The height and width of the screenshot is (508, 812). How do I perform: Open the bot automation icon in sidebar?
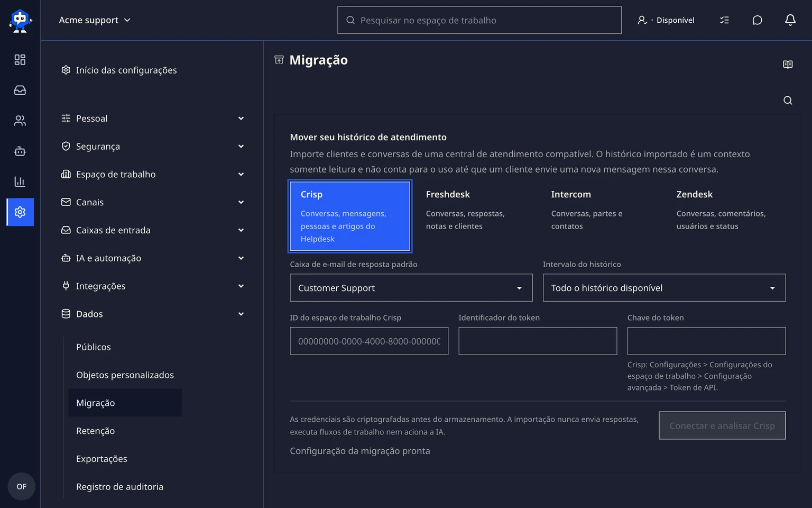click(20, 151)
